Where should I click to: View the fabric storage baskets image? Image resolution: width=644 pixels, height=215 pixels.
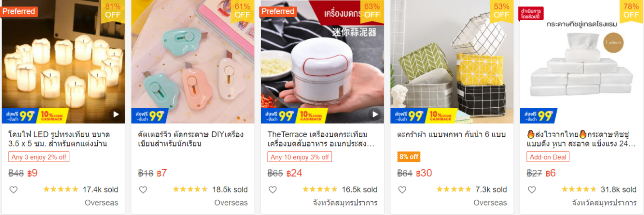(452, 62)
